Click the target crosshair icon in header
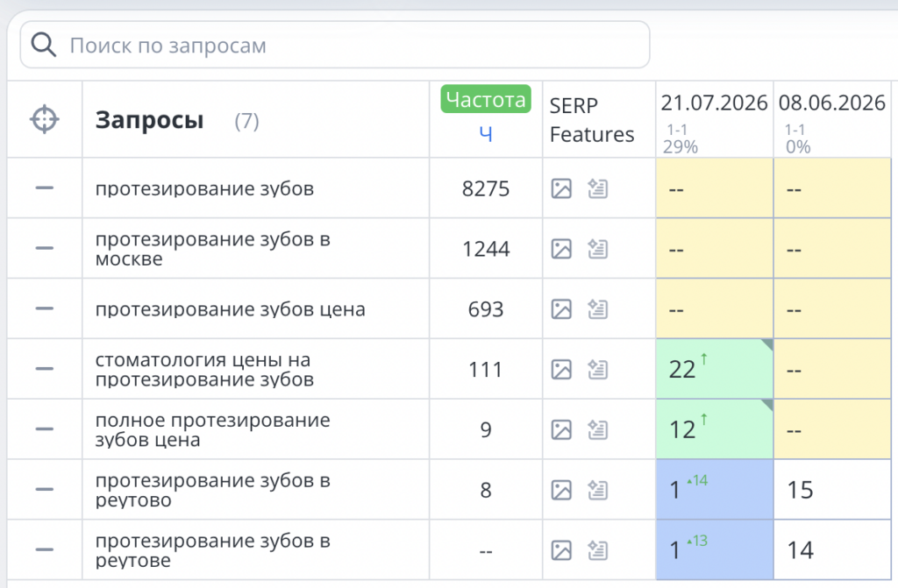This screenshot has height=588, width=898. [44, 120]
